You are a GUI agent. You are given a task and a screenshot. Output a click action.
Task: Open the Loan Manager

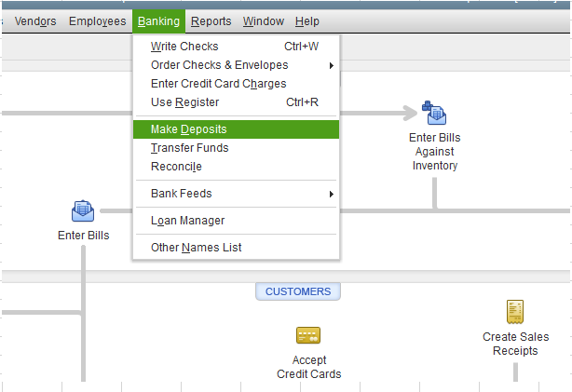pyautogui.click(x=187, y=221)
